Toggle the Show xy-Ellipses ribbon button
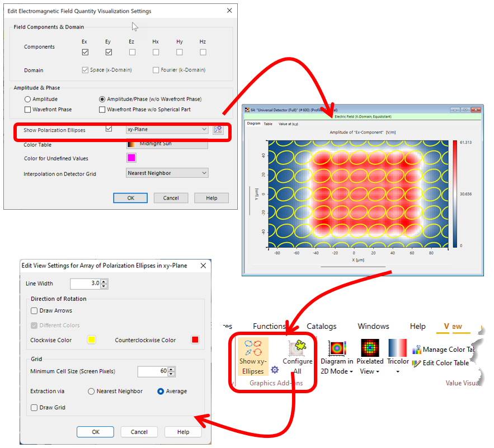 (253, 351)
